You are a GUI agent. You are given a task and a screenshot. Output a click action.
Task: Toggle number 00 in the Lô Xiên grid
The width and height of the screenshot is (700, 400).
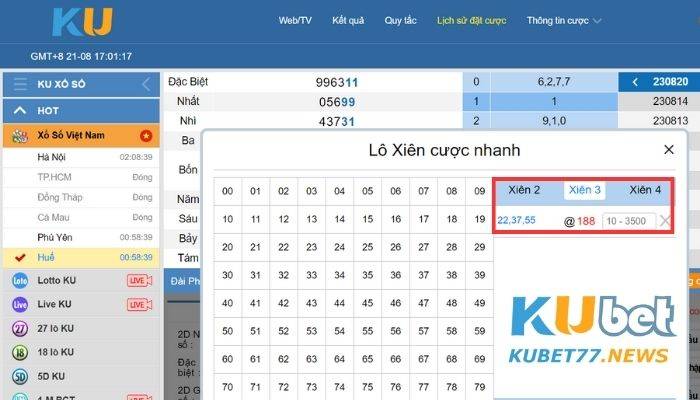(228, 191)
